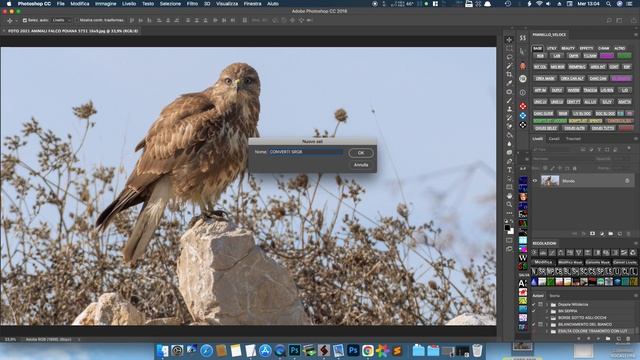Select the BEAUTY tab in PANNELLO_VELOCE
Viewport: 640px width, 360px height.
tap(568, 48)
